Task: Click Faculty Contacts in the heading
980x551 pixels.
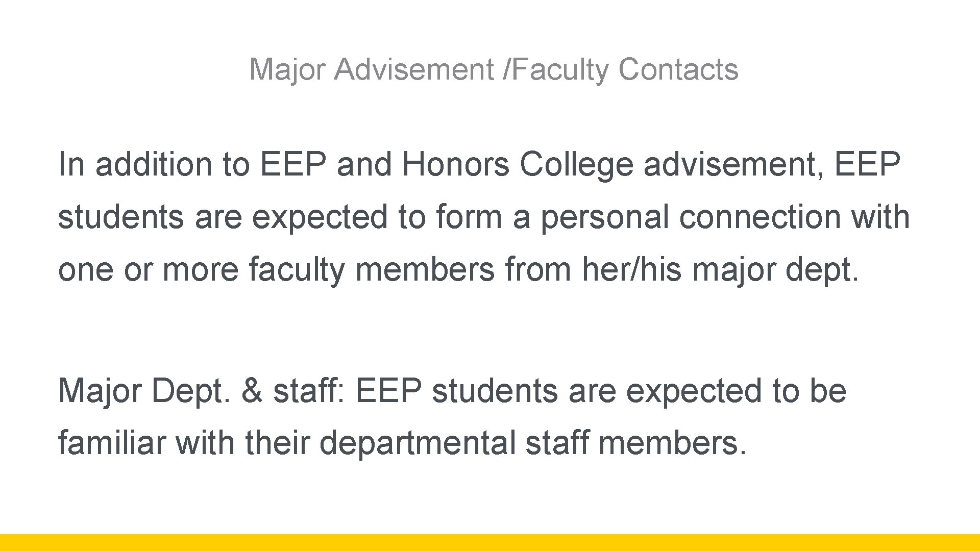Action: 624,69
